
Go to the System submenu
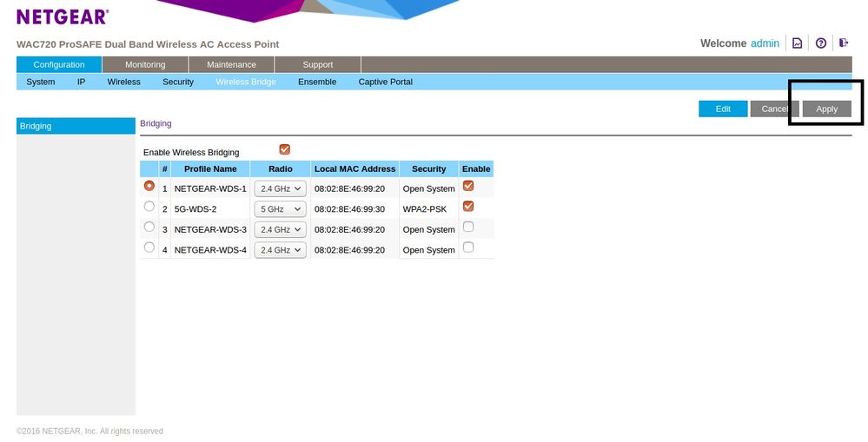point(41,82)
